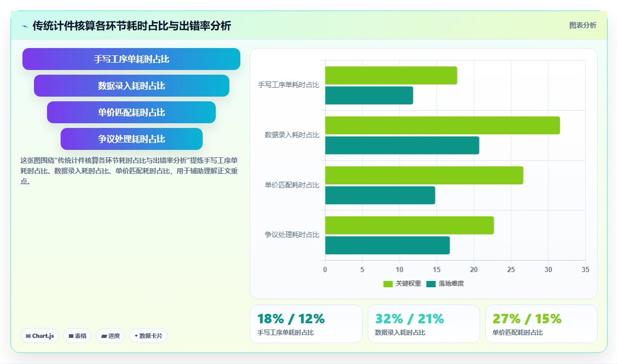Screen dimensions: 618x364
Task: Click the 争议处理耗时占比 chart axis label
Action: point(291,234)
